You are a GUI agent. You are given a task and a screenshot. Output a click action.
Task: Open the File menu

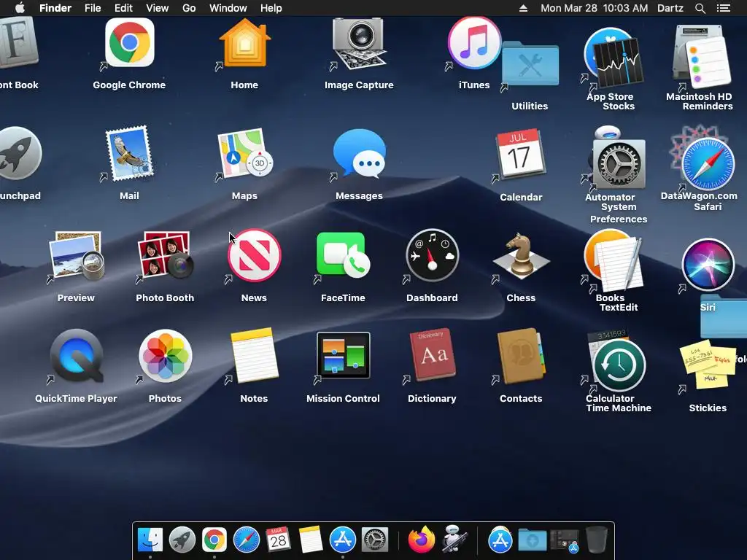pos(93,8)
